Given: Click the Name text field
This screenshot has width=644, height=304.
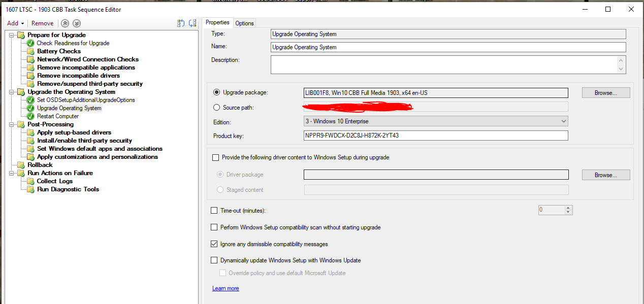Looking at the screenshot, I should point(448,47).
